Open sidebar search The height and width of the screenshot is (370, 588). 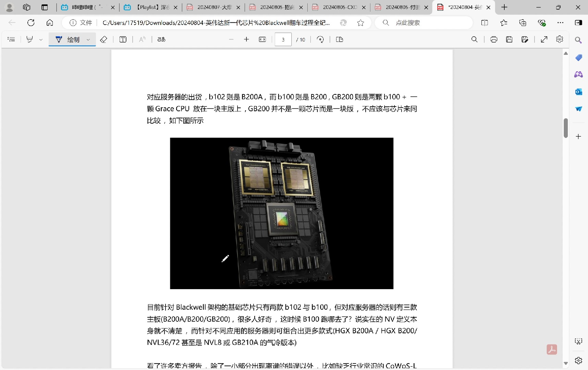coord(578,40)
